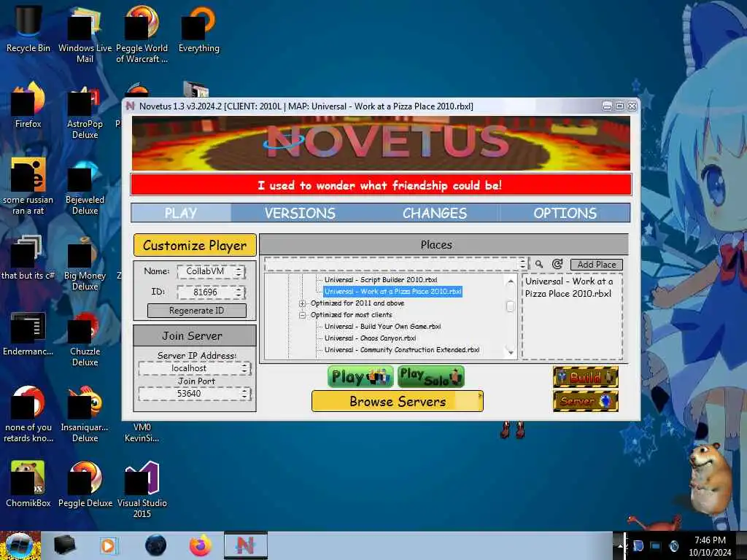This screenshot has height=560, width=747.
Task: Click the Regenerate ID button
Action: click(x=197, y=311)
